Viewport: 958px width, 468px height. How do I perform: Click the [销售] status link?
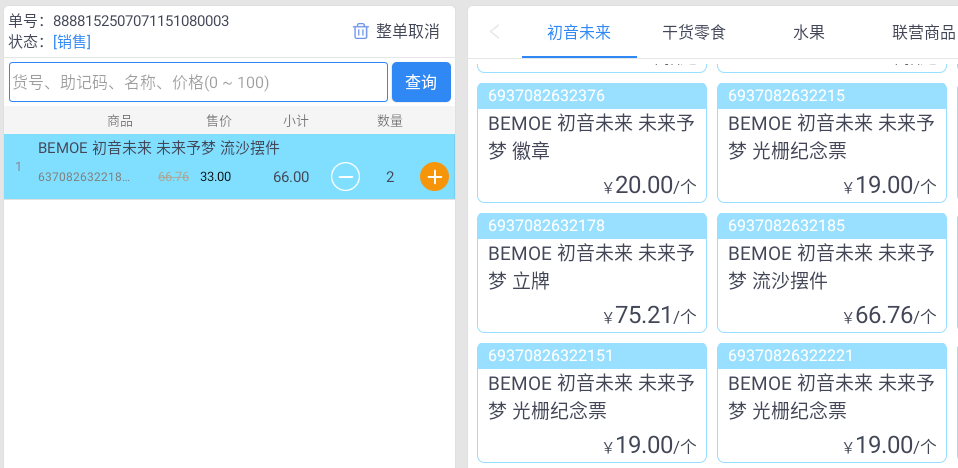click(x=72, y=42)
